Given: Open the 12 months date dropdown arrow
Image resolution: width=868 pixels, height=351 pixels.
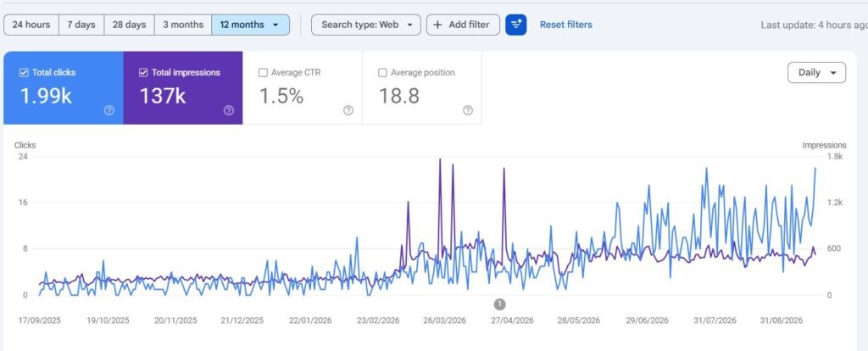Looking at the screenshot, I should coord(275,25).
